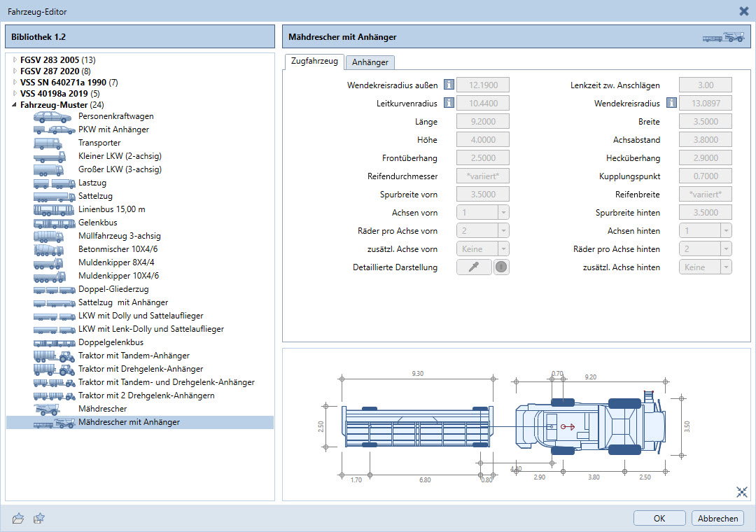Select the Zugfahrzeug tab
This screenshot has height=532, width=756.
coord(314,62)
